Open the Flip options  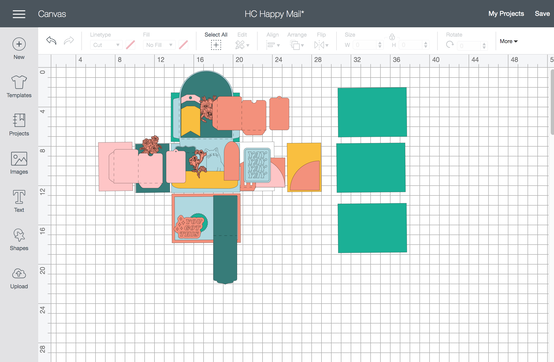click(x=321, y=45)
